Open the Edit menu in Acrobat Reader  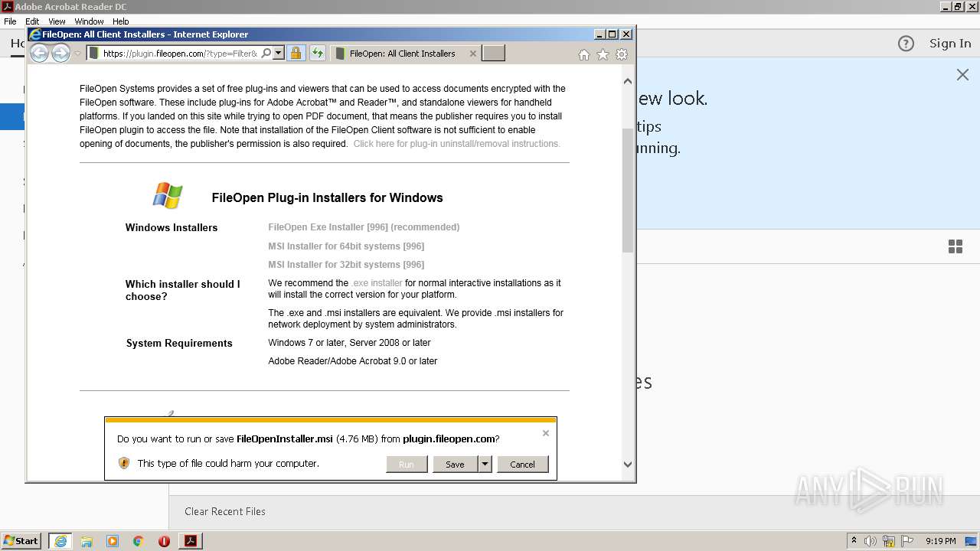pyautogui.click(x=32, y=21)
